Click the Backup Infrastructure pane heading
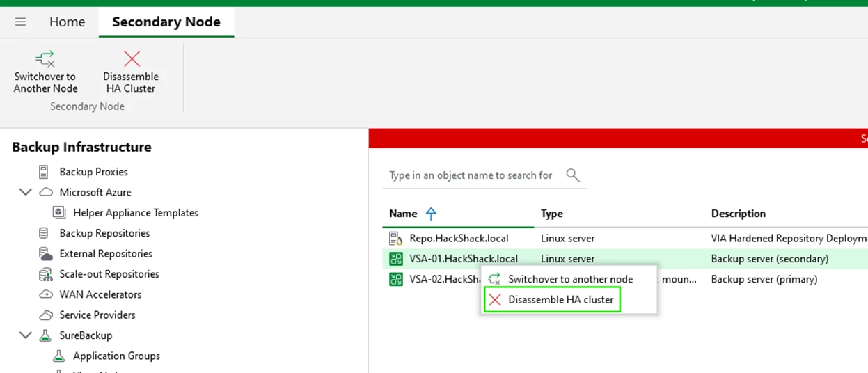This screenshot has width=868, height=373. click(x=81, y=147)
